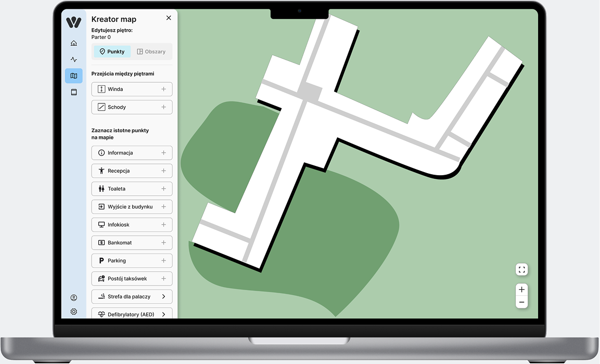The height and width of the screenshot is (364, 600).
Task: Expand Strefa dla palaczy options
Action: [163, 296]
